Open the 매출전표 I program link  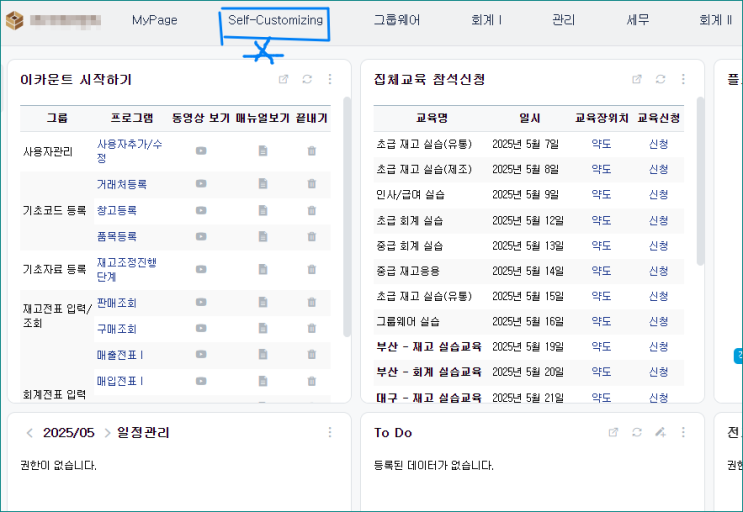point(120,355)
